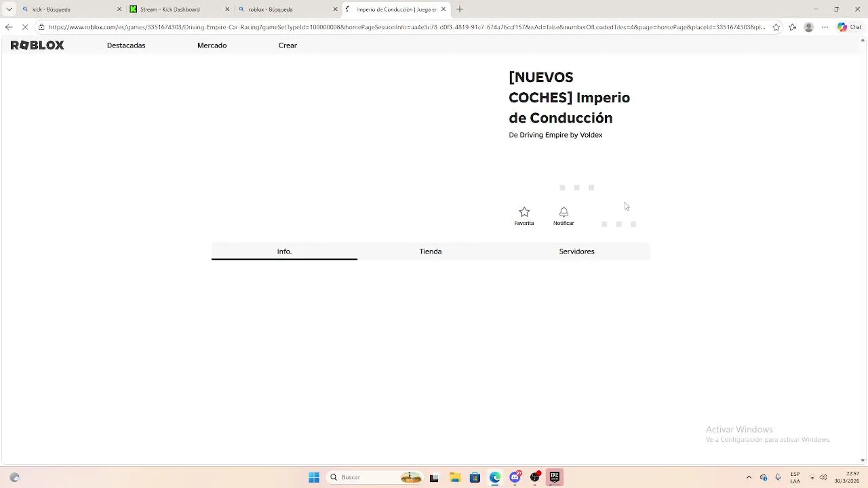Image resolution: width=868 pixels, height=488 pixels.
Task: Open the Windows Start menu
Action: click(x=314, y=477)
